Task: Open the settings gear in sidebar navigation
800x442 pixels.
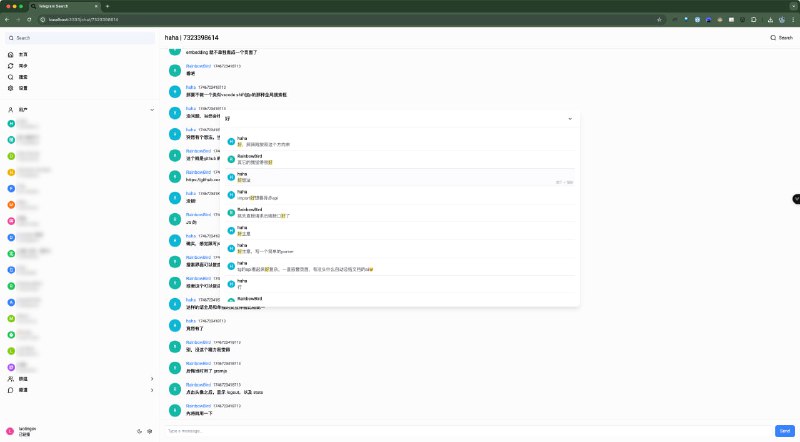Action: [11, 88]
